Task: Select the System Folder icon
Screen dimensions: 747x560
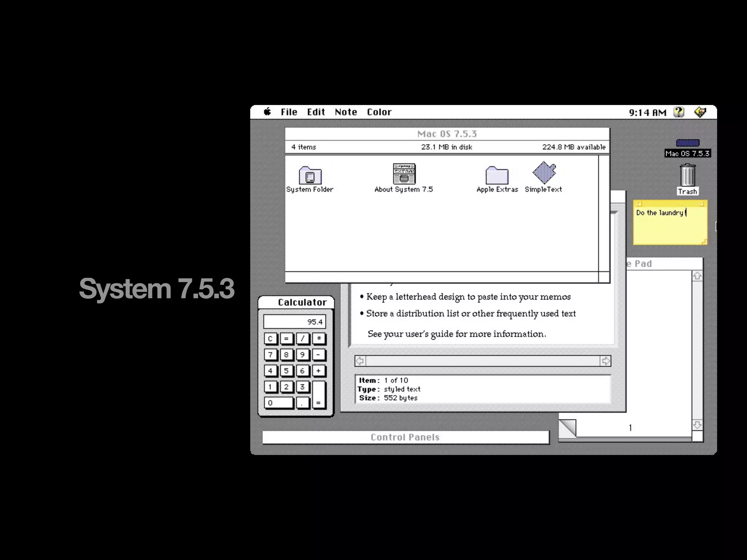Action: 310,175
